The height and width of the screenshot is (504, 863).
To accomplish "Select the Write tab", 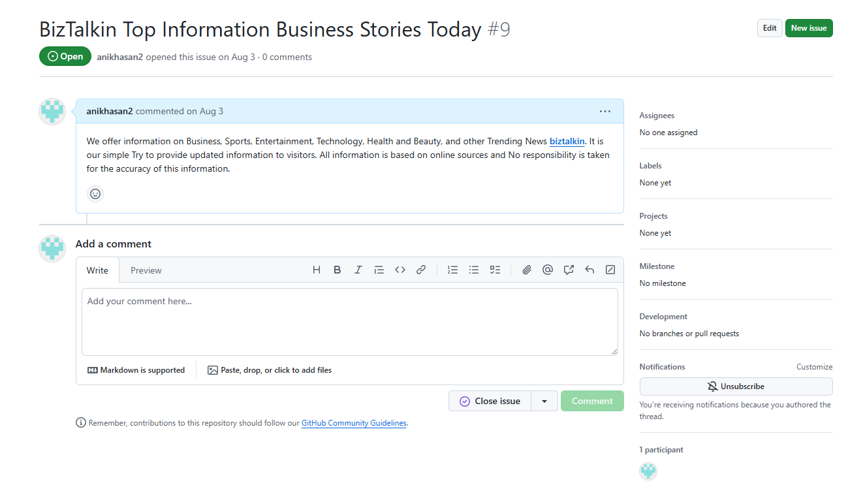I will (x=97, y=270).
